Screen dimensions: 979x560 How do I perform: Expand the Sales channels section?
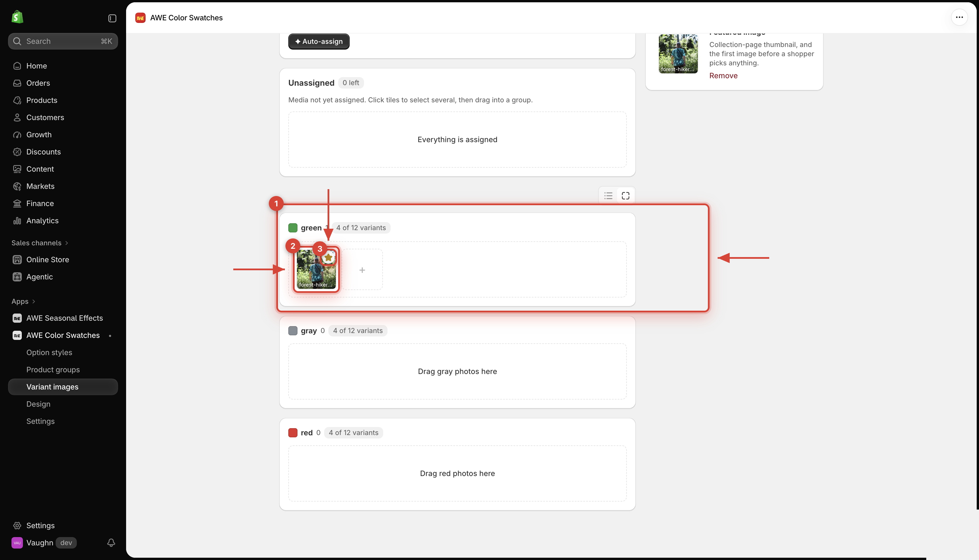(40, 243)
